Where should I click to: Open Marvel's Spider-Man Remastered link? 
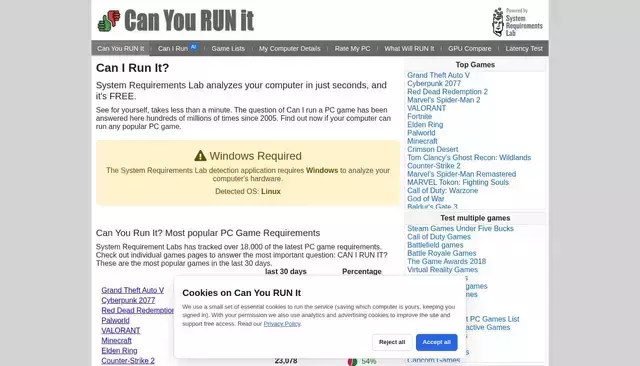coord(461,174)
